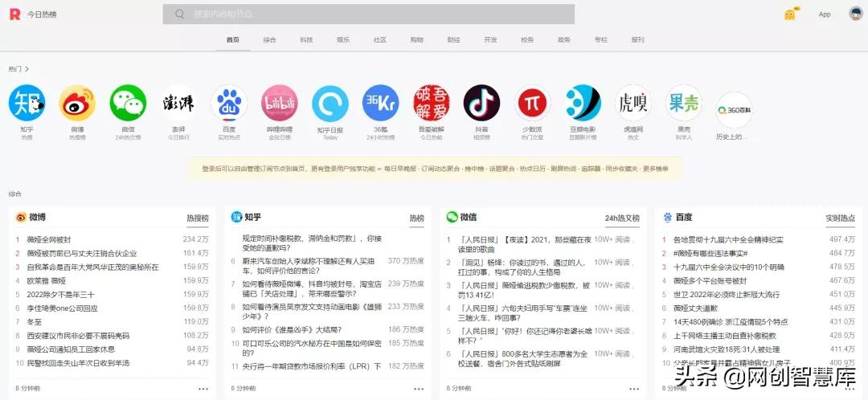868x400 pixels.
Task: Click the WeChat icon in 微信 card header
Action: coord(452,217)
